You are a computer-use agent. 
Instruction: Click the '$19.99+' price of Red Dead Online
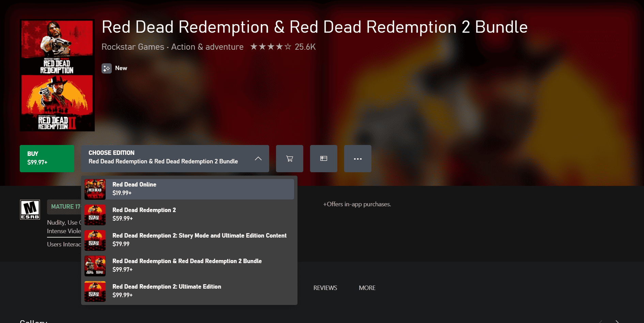[x=122, y=193]
